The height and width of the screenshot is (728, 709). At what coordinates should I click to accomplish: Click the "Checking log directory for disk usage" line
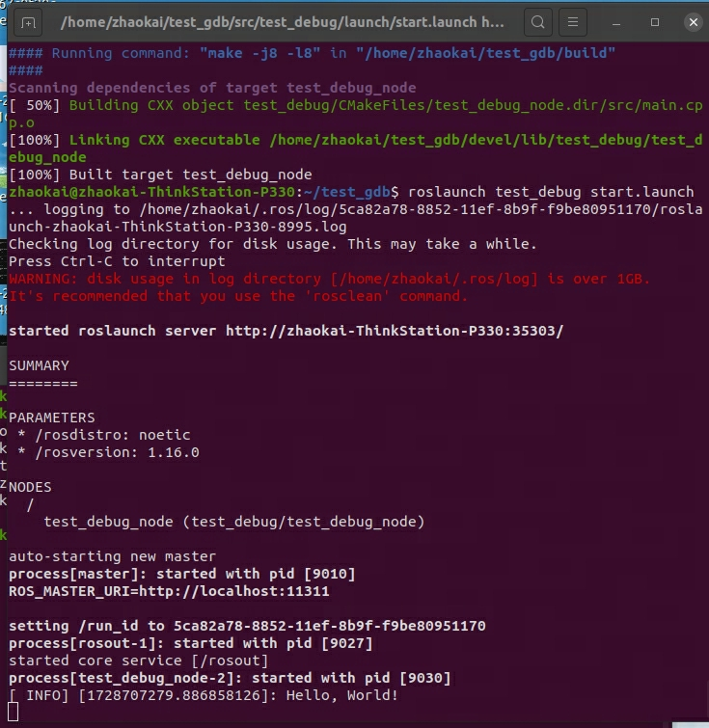pyautogui.click(x=273, y=244)
